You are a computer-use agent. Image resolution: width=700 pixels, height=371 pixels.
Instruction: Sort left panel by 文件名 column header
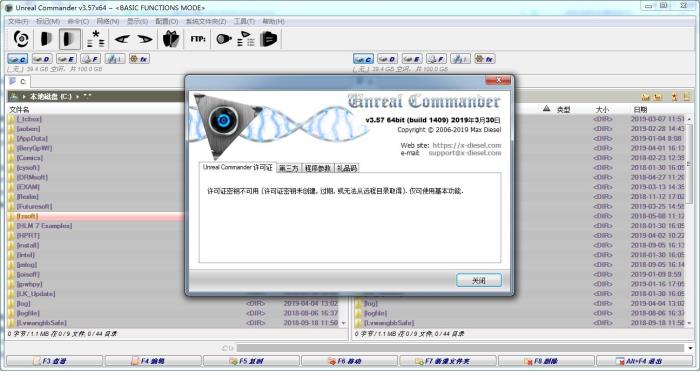point(20,109)
